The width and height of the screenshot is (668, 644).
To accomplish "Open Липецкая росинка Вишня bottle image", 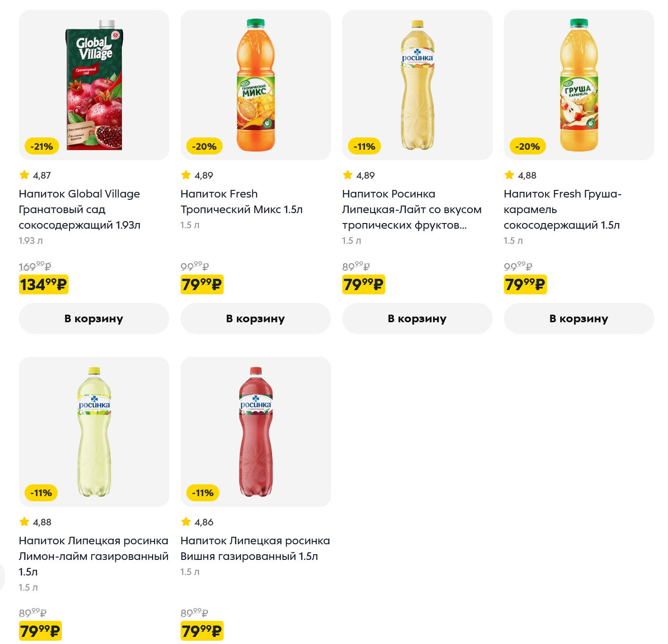I will point(256,432).
